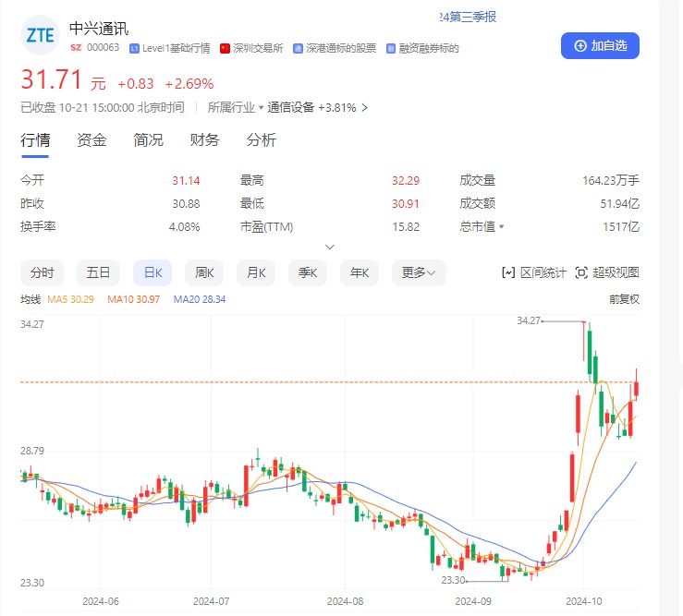The width and height of the screenshot is (683, 616).
Task: Click the stock code 000063
Action: [104, 47]
